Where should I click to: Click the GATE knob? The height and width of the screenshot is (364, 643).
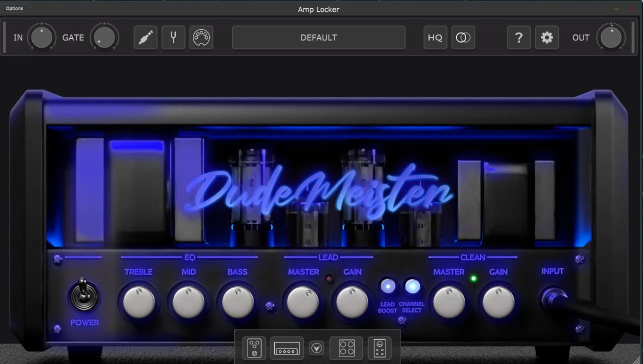[x=104, y=37]
